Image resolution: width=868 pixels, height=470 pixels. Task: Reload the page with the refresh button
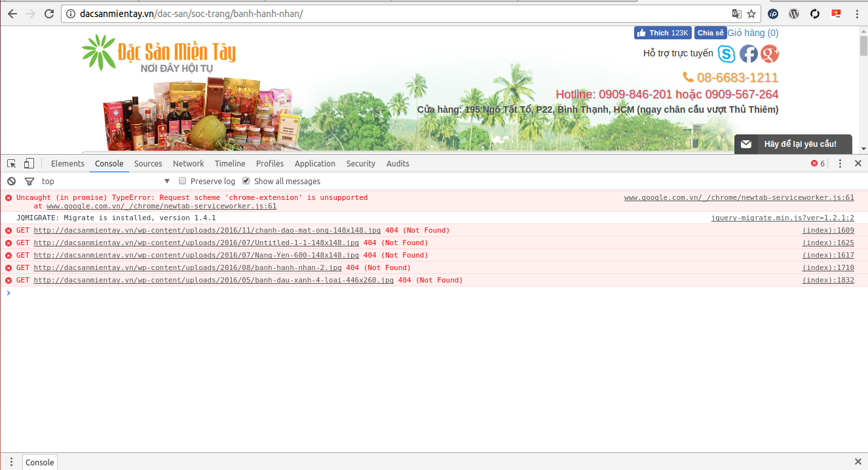click(x=49, y=14)
